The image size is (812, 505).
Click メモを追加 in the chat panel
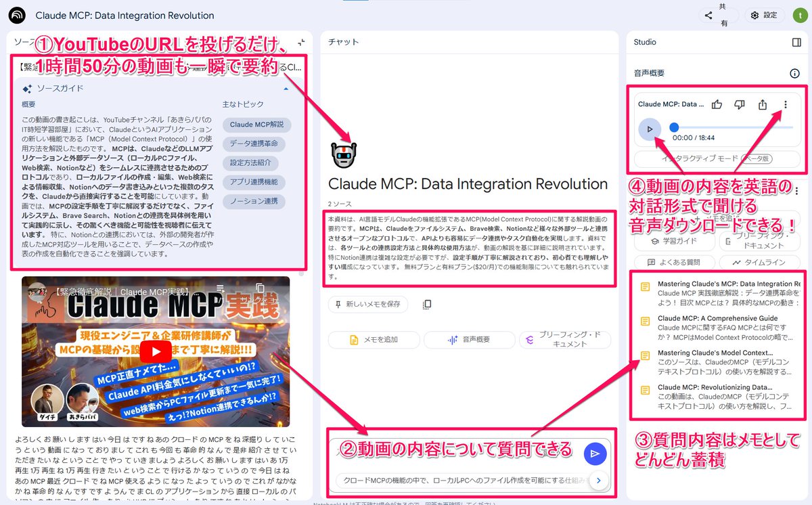(373, 340)
